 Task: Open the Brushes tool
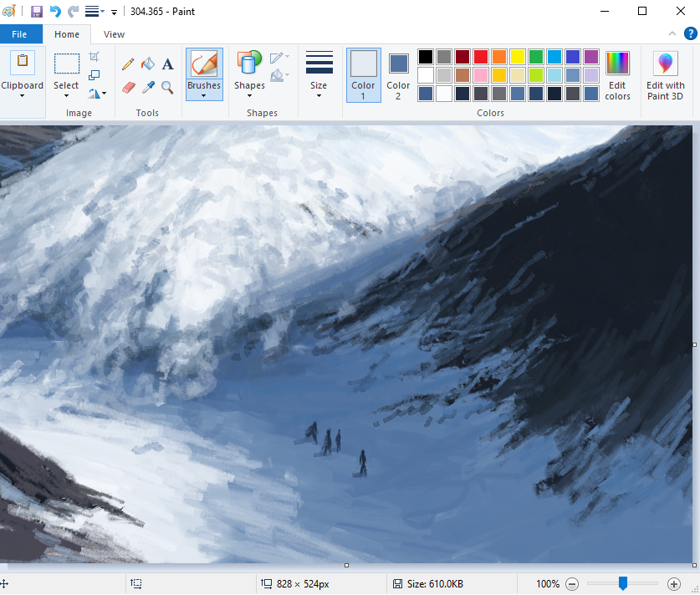point(204,64)
